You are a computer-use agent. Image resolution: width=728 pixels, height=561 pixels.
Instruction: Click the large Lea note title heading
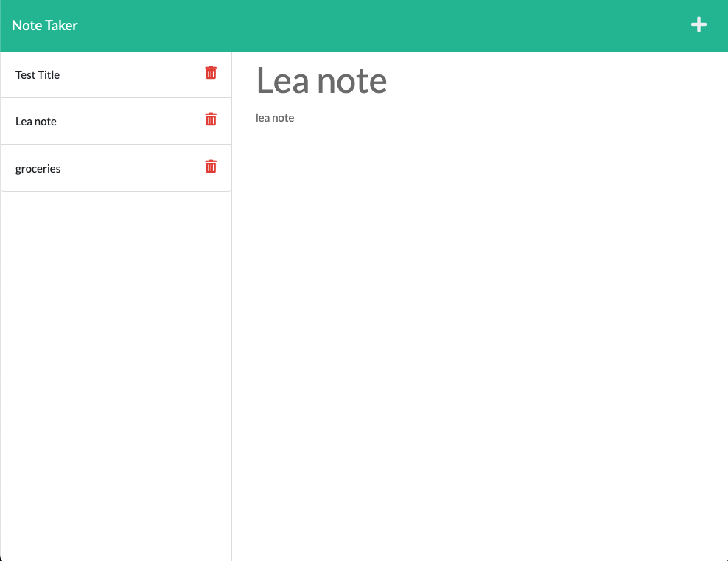322,80
